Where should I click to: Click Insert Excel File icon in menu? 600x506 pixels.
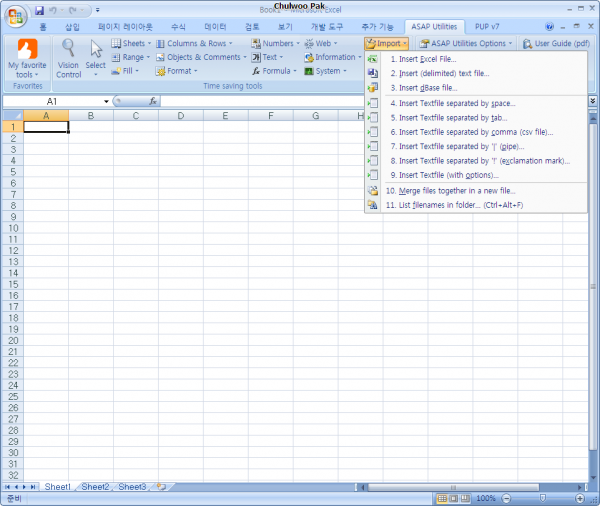[x=372, y=59]
